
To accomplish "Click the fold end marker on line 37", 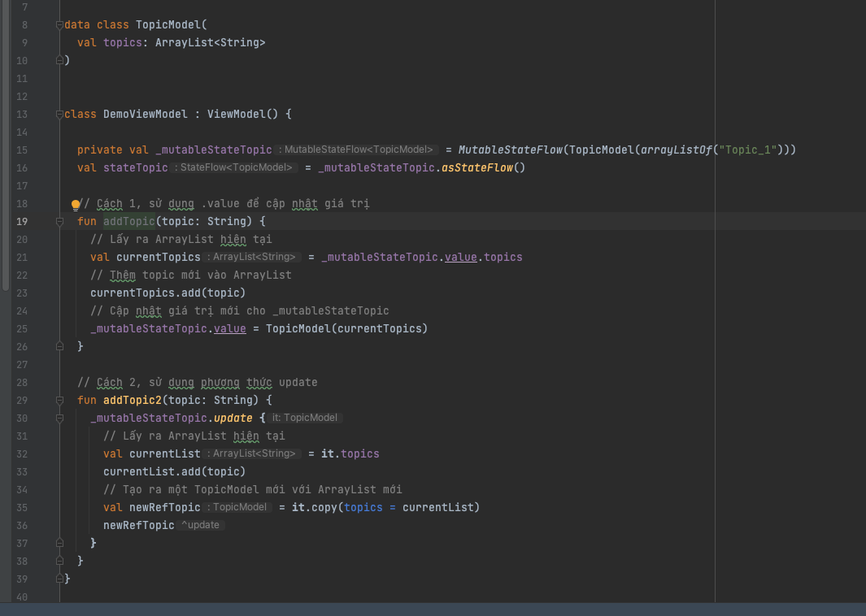I will click(x=59, y=544).
